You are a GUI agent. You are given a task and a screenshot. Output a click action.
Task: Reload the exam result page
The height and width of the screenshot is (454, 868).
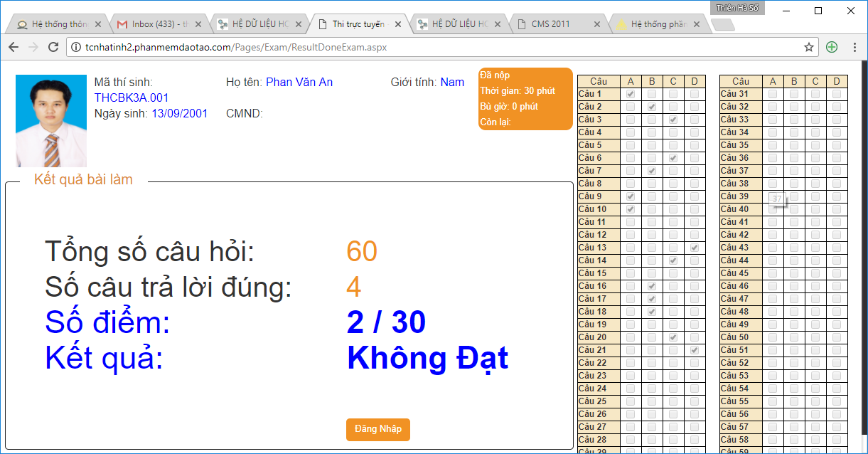tap(53, 47)
